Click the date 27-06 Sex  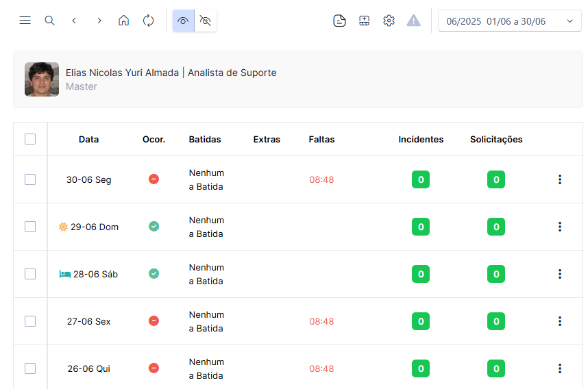[x=89, y=321]
